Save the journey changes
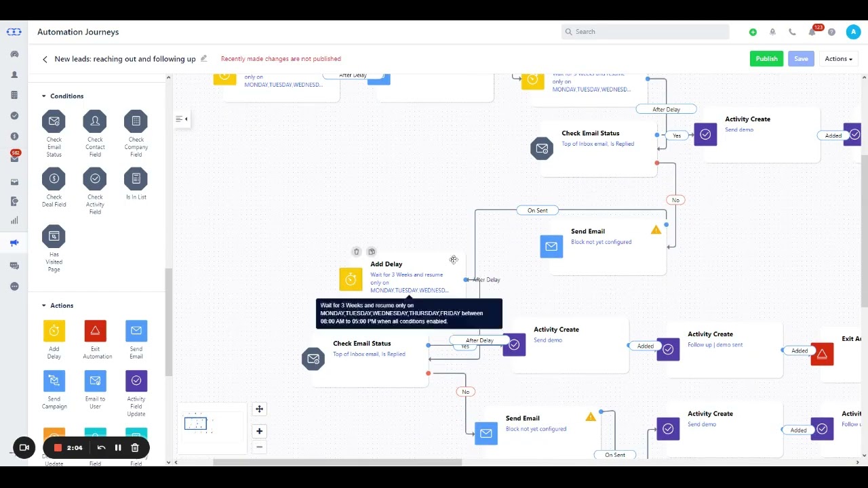Viewport: 868px width, 488px height. pos(801,59)
